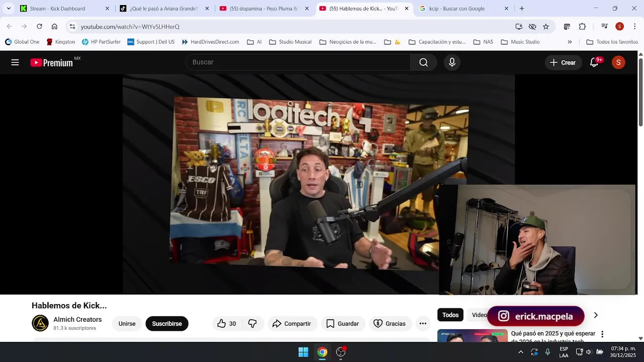
Task: Open Chrome media controls icon
Action: pyautogui.click(x=605, y=27)
